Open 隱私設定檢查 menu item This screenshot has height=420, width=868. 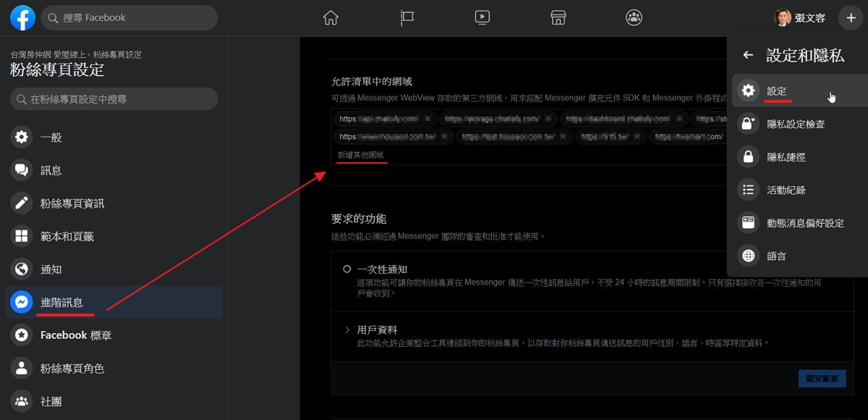(x=796, y=124)
